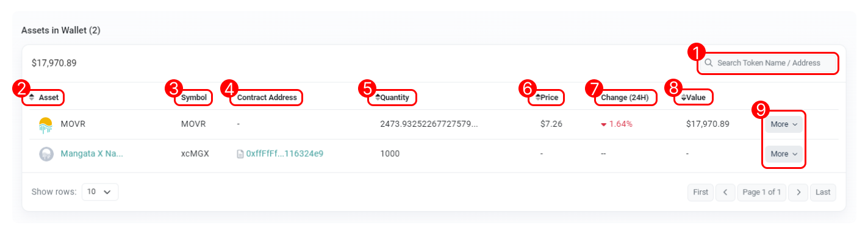
Task: Sort the table by Value column
Action: 684,98
